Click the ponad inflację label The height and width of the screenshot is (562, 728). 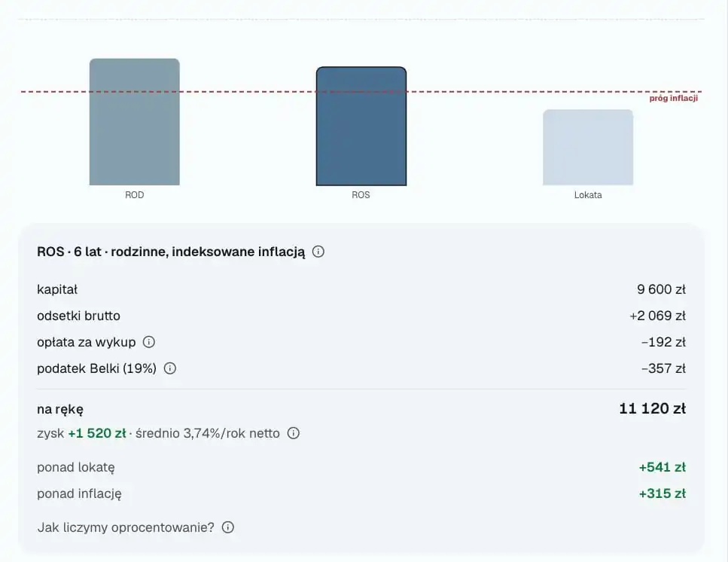pos(79,493)
